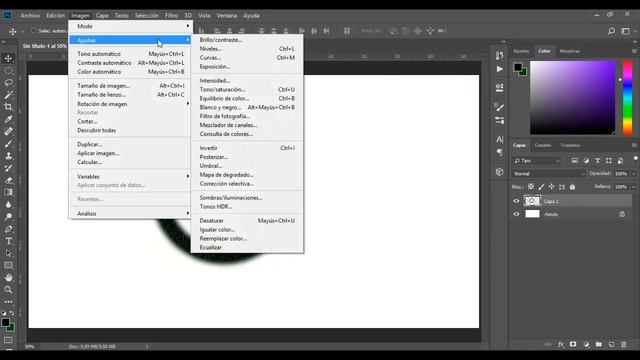
Task: Click the Play actions panel icon
Action: (x=500, y=69)
